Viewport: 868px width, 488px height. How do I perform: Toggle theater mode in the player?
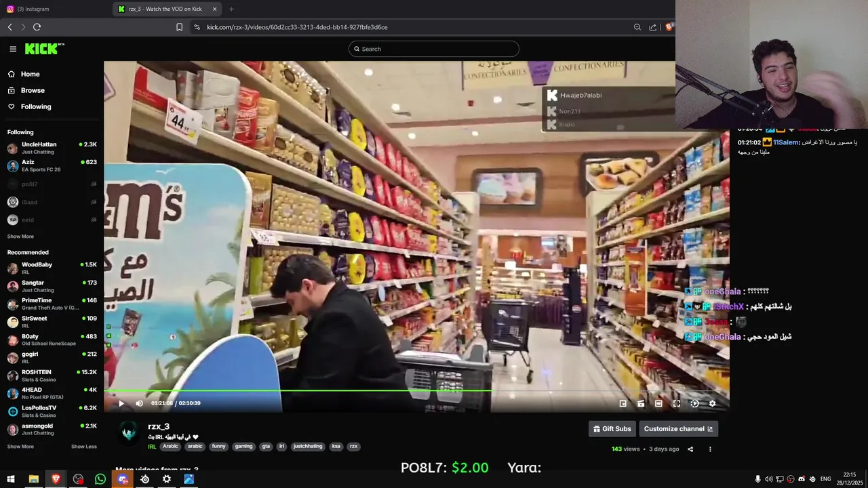point(658,403)
